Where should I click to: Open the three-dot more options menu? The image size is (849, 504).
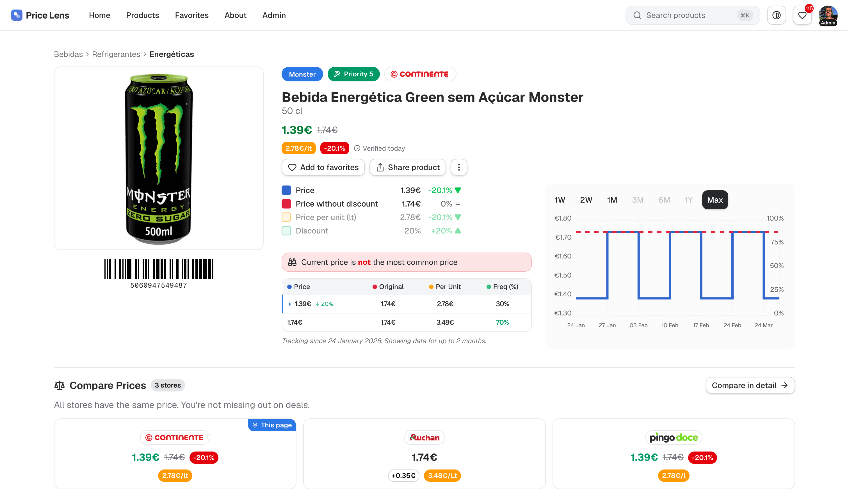pos(459,167)
